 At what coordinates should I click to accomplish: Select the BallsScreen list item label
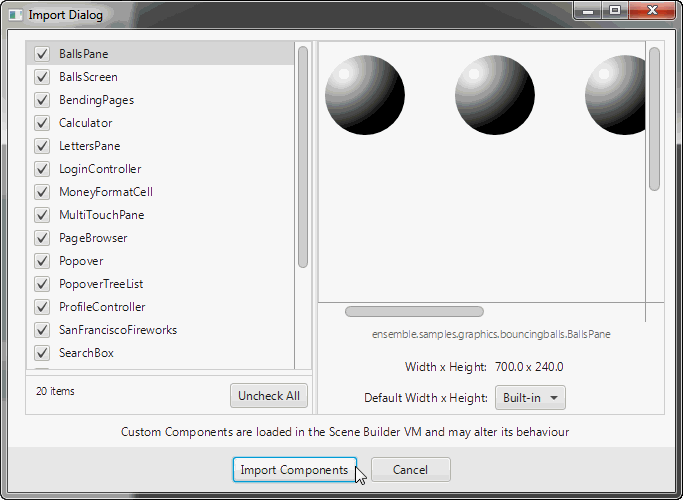(x=88, y=77)
